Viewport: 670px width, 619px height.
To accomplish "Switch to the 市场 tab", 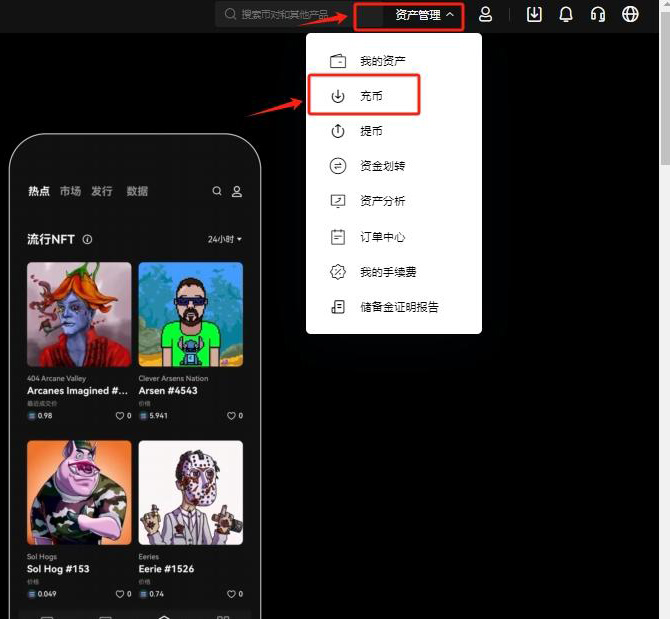I will (x=70, y=191).
